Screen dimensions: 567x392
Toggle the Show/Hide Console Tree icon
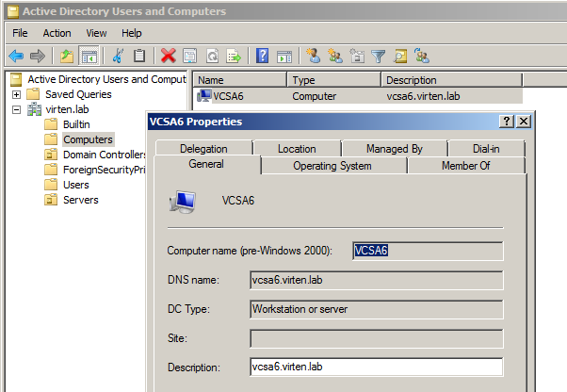coord(89,56)
